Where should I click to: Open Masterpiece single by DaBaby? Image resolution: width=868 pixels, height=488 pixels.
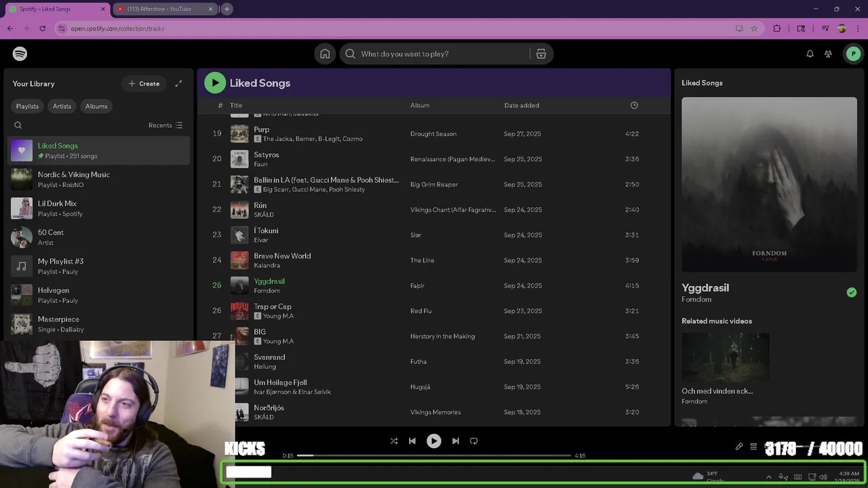pyautogui.click(x=99, y=324)
